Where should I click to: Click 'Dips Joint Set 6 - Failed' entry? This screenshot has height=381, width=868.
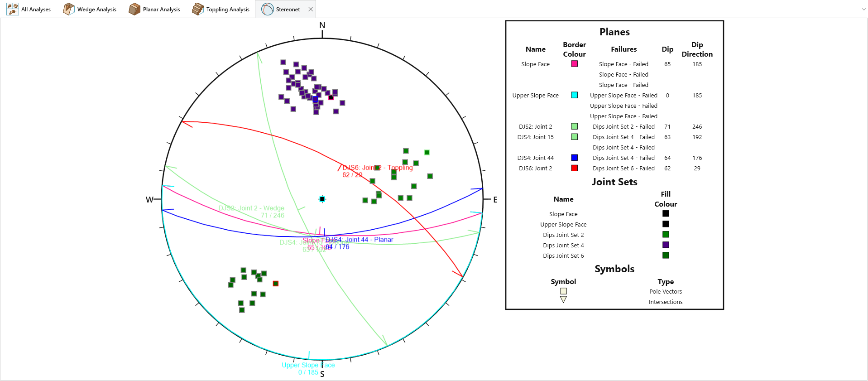(x=623, y=169)
